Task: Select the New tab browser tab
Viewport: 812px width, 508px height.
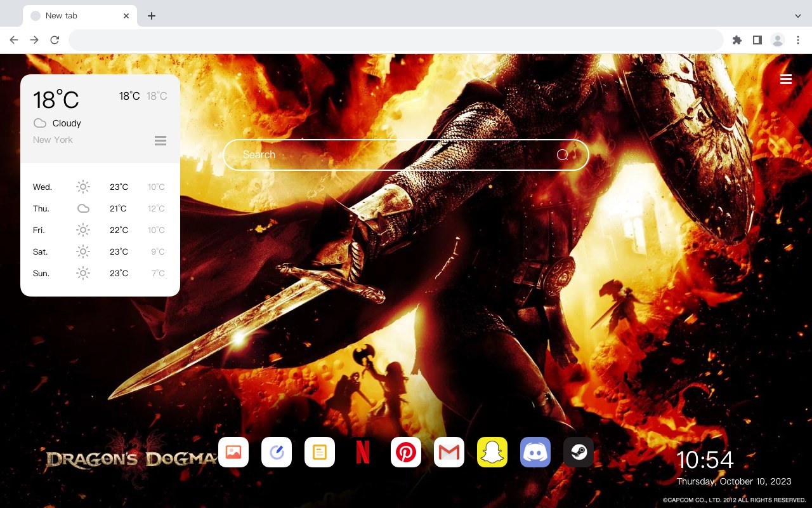Action: (80, 16)
